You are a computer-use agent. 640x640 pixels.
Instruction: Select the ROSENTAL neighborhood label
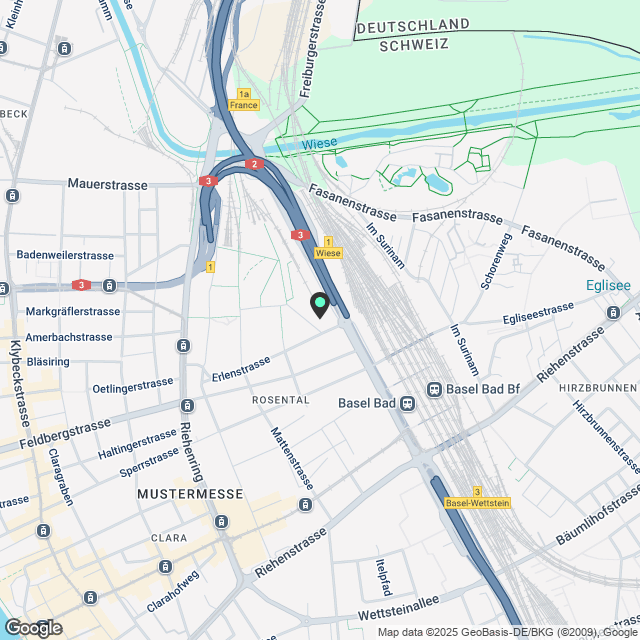click(281, 400)
